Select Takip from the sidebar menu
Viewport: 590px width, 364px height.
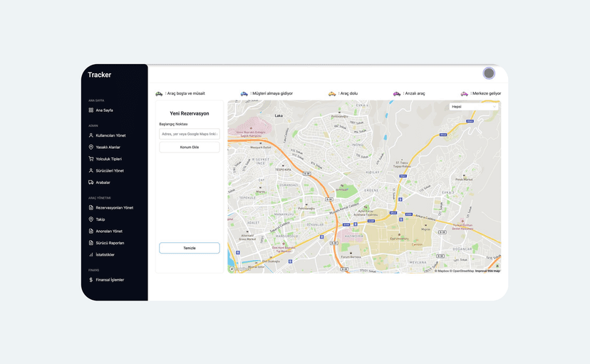pos(100,219)
